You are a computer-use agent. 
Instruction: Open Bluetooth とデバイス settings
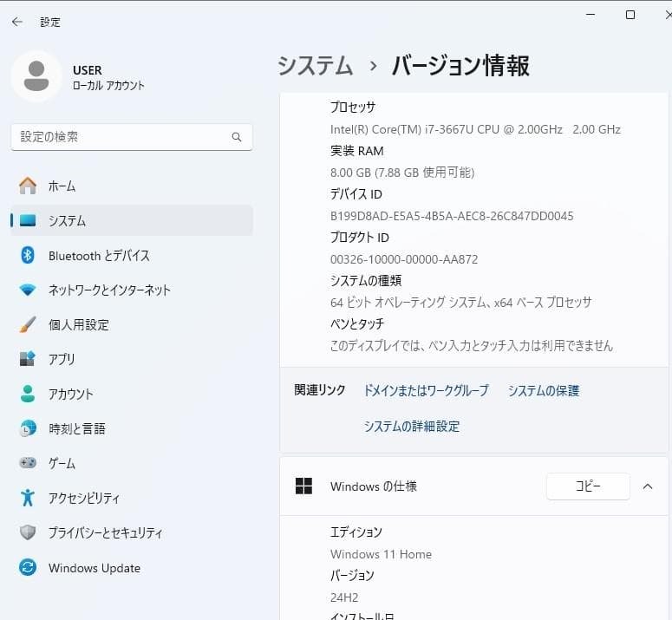(132, 255)
